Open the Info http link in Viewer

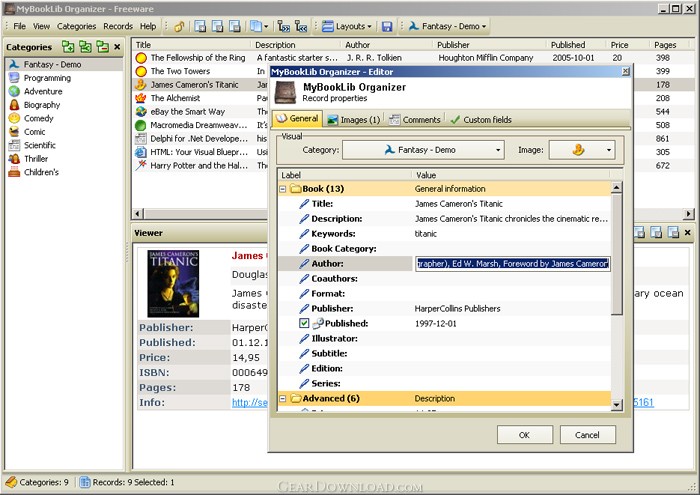click(249, 403)
